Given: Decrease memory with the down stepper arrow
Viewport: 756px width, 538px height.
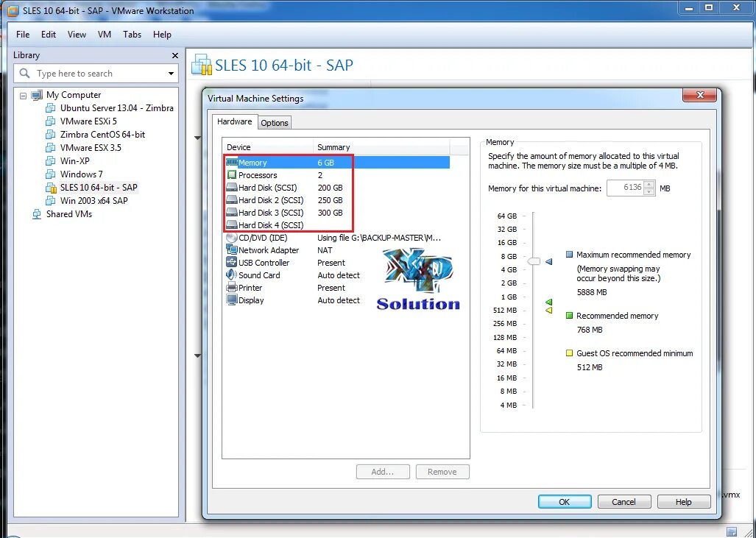Looking at the screenshot, I should (649, 191).
